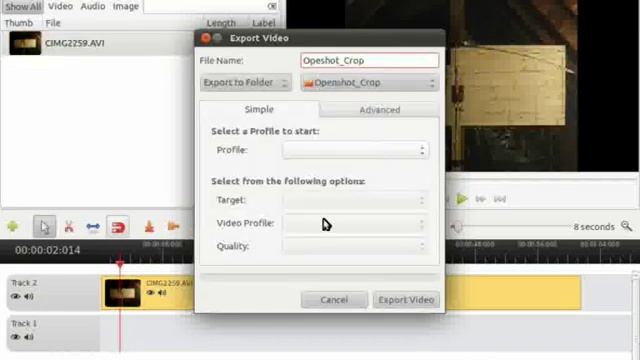Select the razor scissors tool
Viewport: 640px width, 360px height.
tap(69, 227)
